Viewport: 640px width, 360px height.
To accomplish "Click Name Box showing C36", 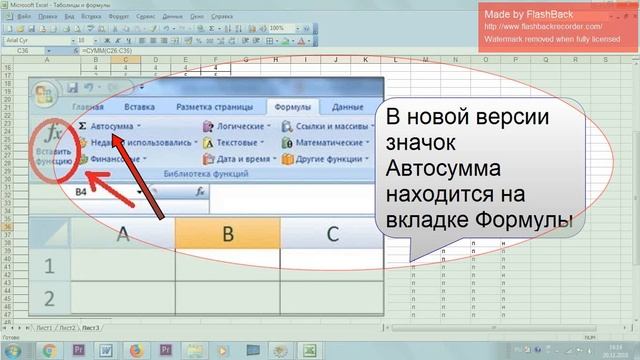I will pos(23,51).
